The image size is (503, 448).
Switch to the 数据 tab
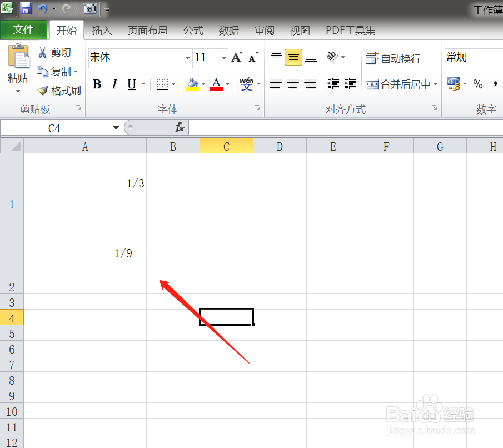coord(229,31)
